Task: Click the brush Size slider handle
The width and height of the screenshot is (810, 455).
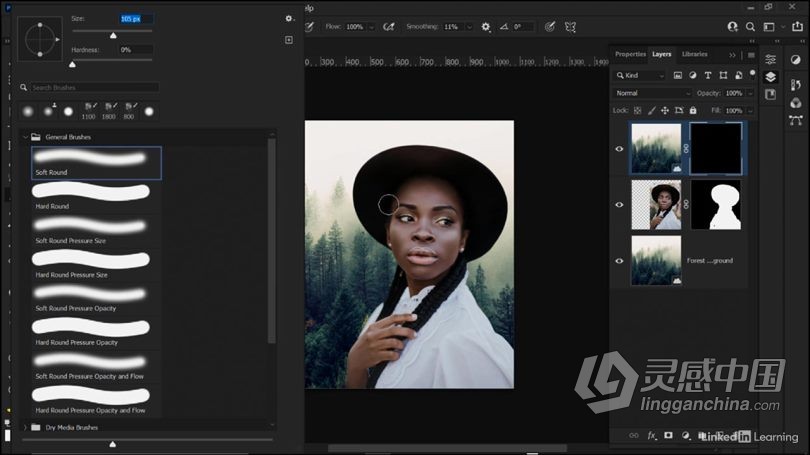Action: [x=113, y=34]
